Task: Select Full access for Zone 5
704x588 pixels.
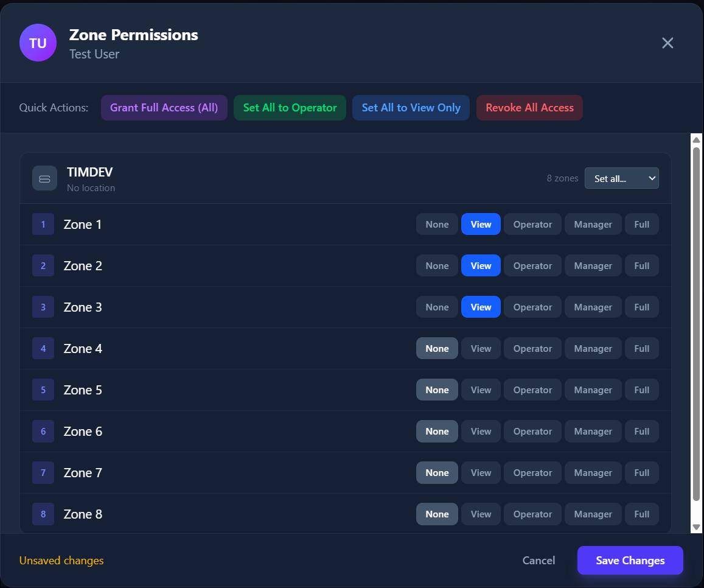Action: pos(641,390)
